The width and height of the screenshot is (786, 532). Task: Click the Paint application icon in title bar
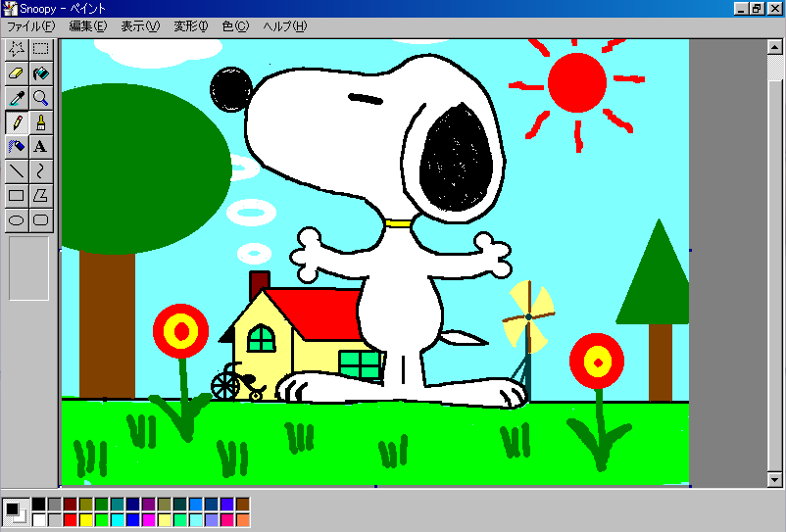(10, 9)
